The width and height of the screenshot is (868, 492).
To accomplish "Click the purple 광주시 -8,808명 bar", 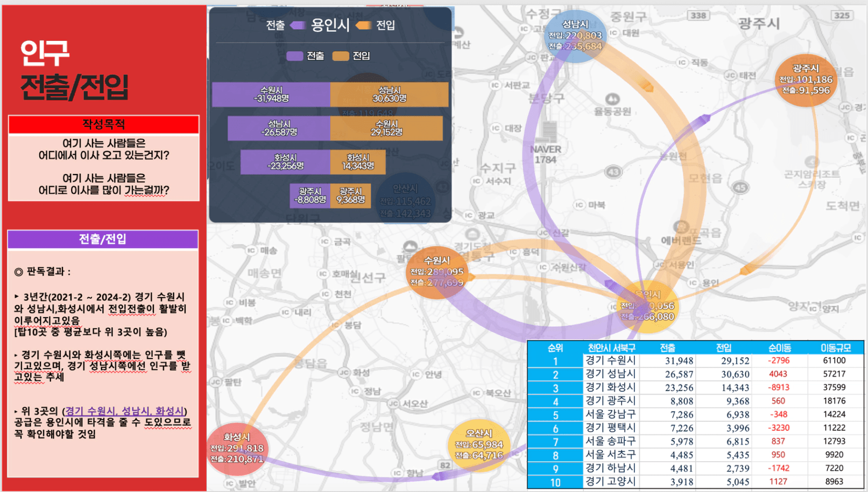I will [310, 195].
